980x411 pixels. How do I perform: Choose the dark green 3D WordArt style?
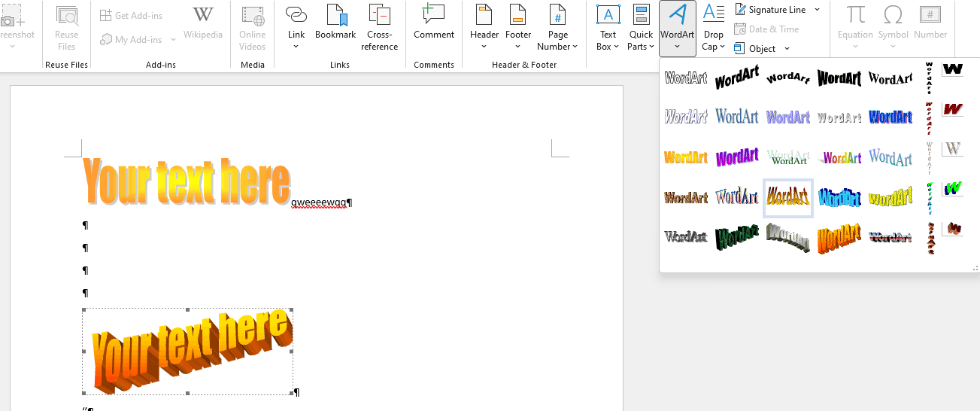[x=737, y=237]
